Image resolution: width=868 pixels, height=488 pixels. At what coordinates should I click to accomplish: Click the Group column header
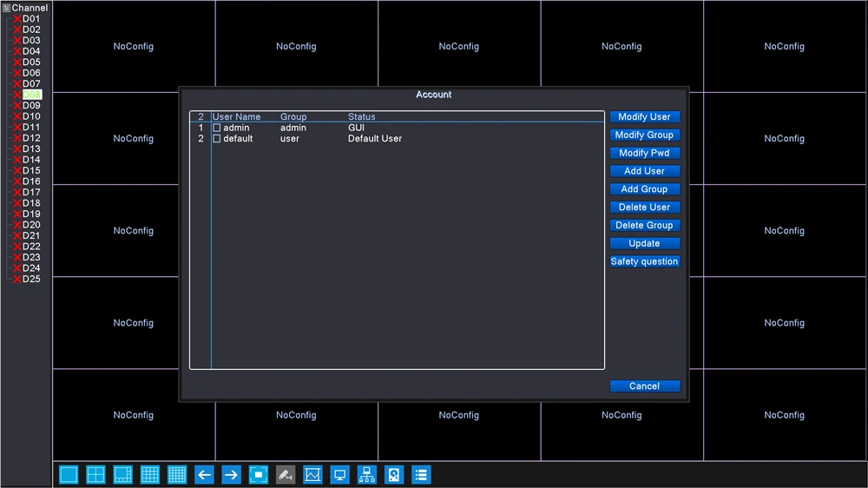(293, 117)
